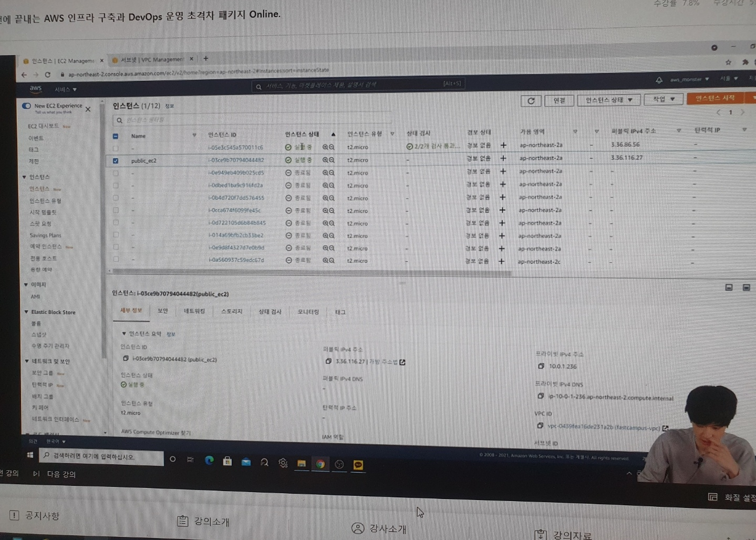Viewport: 756px width, 540px height.
Task: Bookmark the page with the star icon
Action: [728, 62]
